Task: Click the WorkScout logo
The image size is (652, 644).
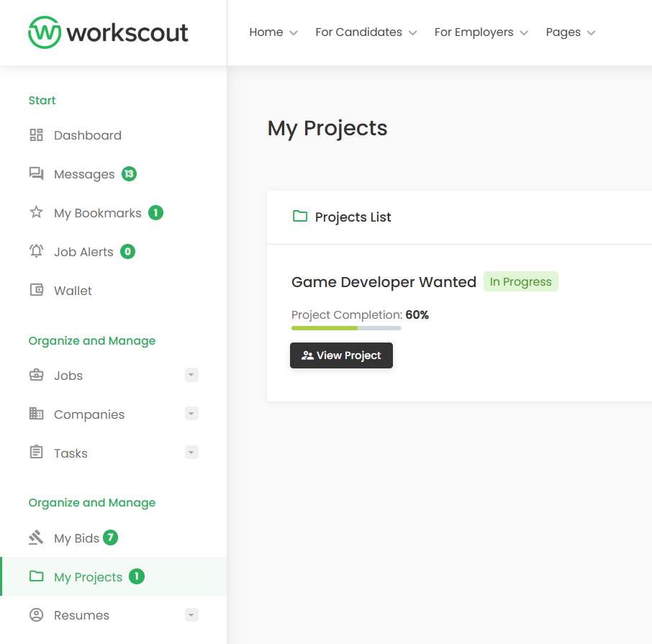Action: 108,32
